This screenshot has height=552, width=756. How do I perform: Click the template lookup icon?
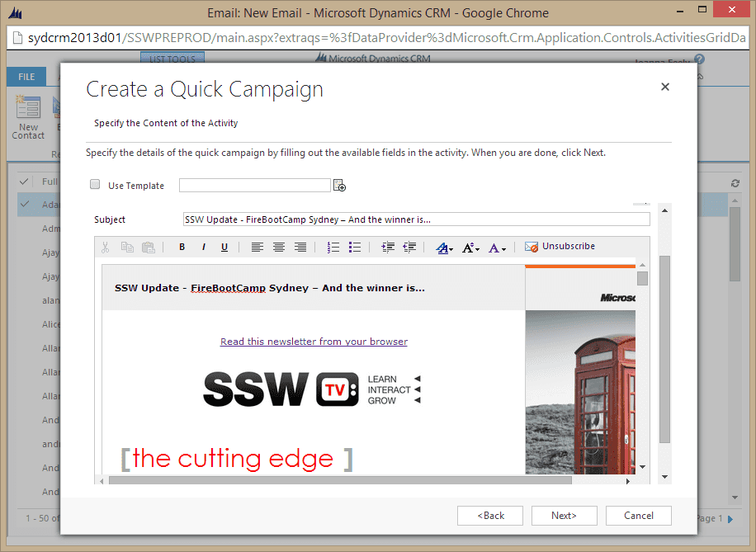(339, 186)
